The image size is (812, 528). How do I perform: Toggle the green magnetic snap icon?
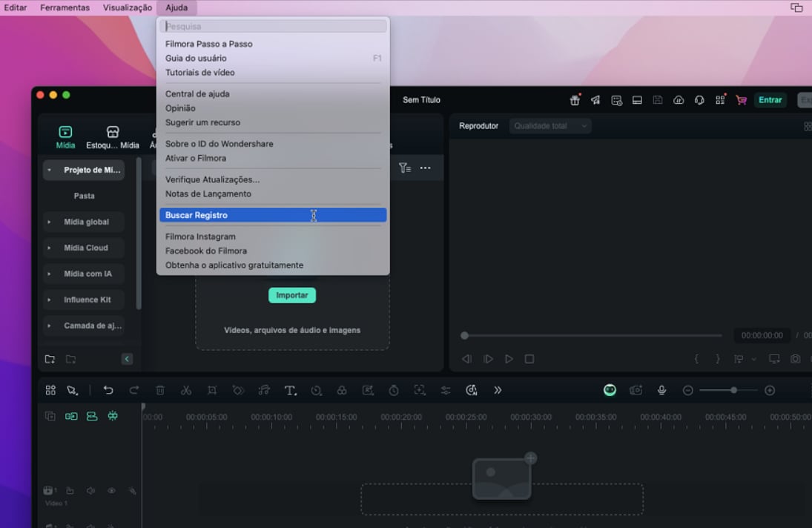click(113, 416)
